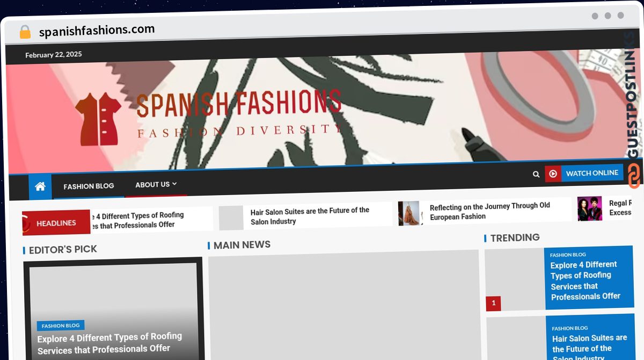Click Fashion Blog tag on first trending card
The image size is (644, 360).
[568, 255]
